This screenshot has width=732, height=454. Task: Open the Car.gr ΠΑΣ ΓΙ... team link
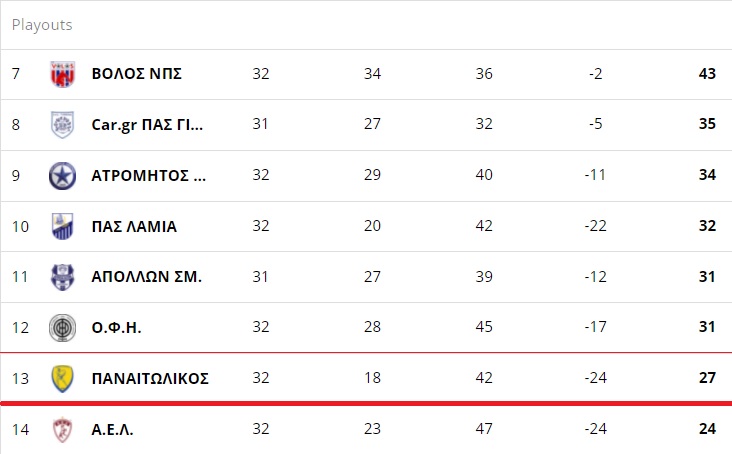click(147, 125)
